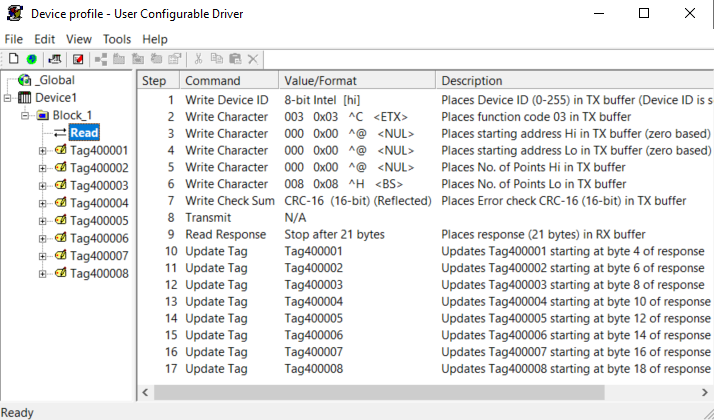714x420 pixels.
Task: Open the Tools menu
Action: (117, 39)
